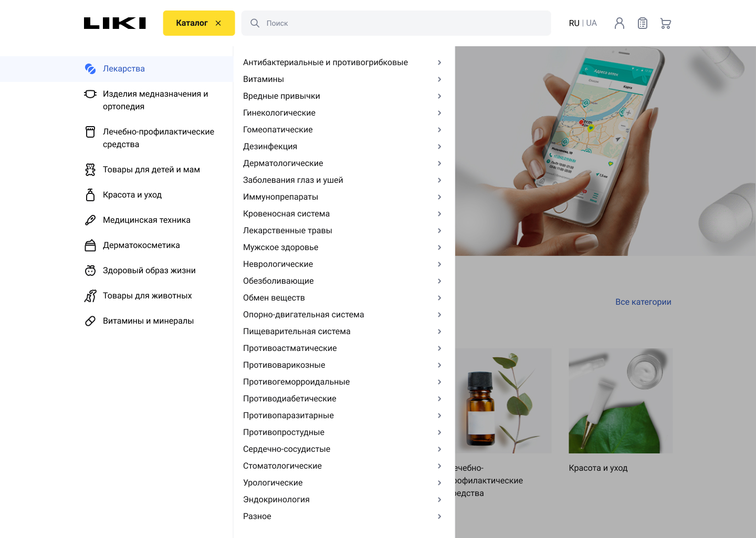The height and width of the screenshot is (538, 756).
Task: Click the Медицинская техника thermometer icon
Action: point(90,220)
